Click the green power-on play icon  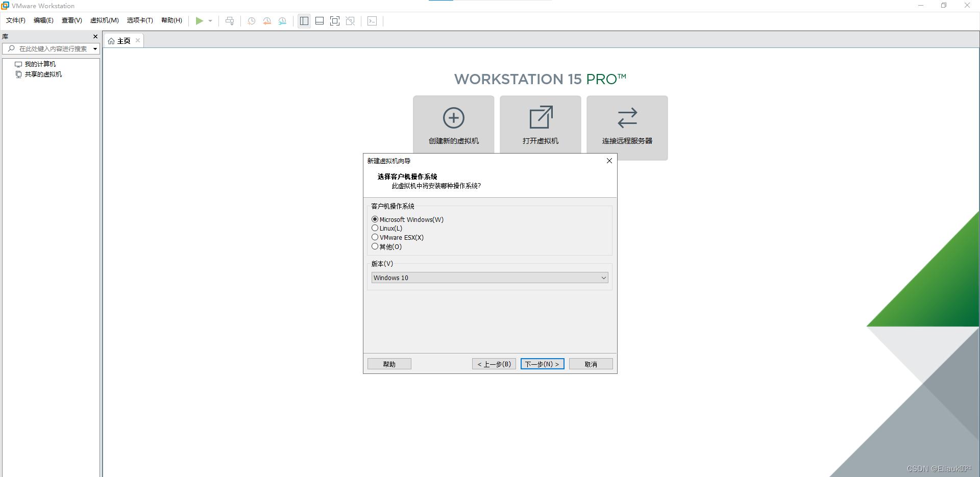pos(200,21)
